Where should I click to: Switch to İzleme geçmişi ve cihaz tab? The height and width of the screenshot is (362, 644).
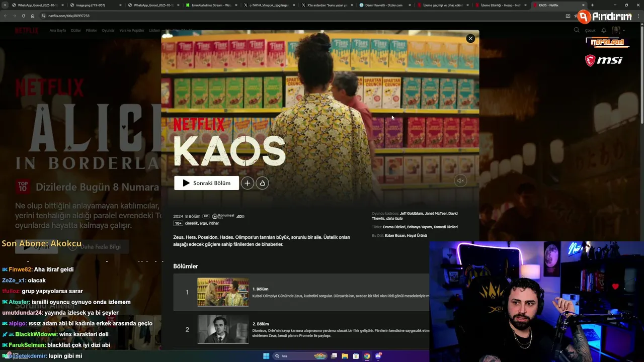pos(442,5)
